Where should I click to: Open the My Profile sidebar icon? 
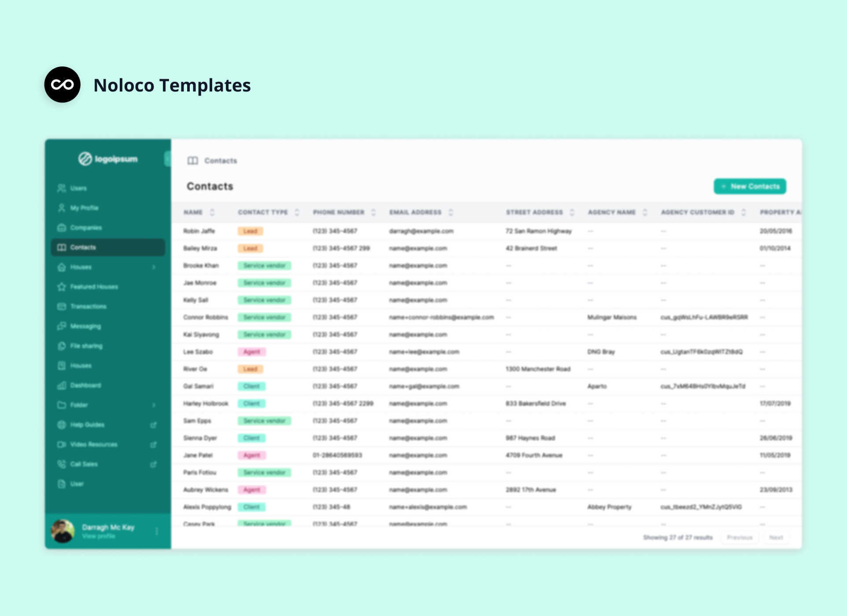click(62, 208)
